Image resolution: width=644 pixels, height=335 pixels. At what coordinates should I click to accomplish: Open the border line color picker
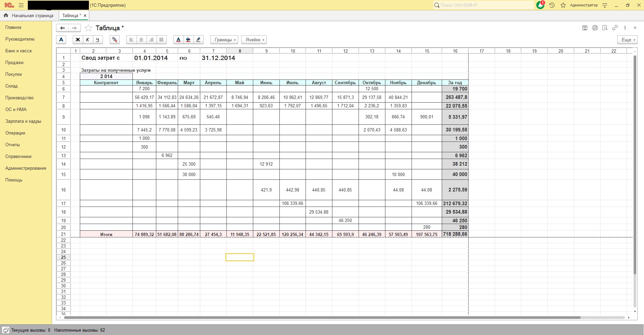(x=199, y=40)
